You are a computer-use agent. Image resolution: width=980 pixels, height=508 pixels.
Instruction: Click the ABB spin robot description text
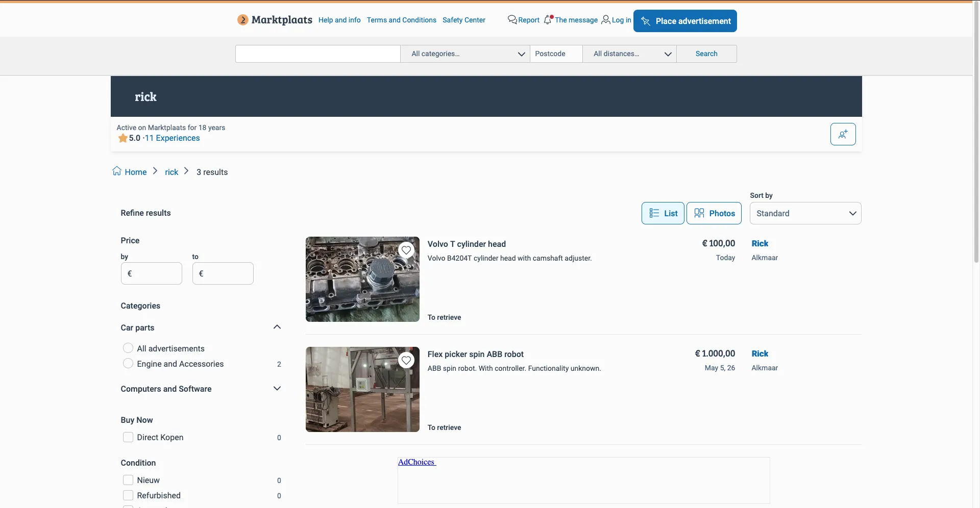(x=514, y=368)
